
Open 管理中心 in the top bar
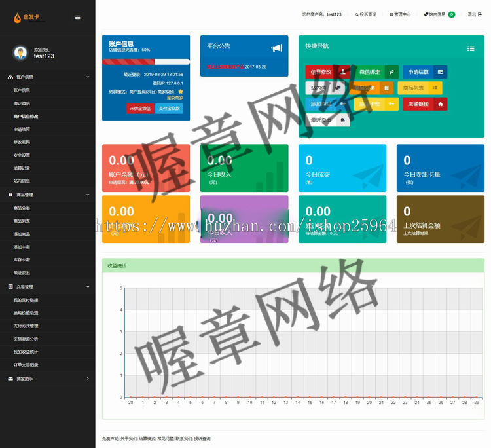(x=400, y=14)
